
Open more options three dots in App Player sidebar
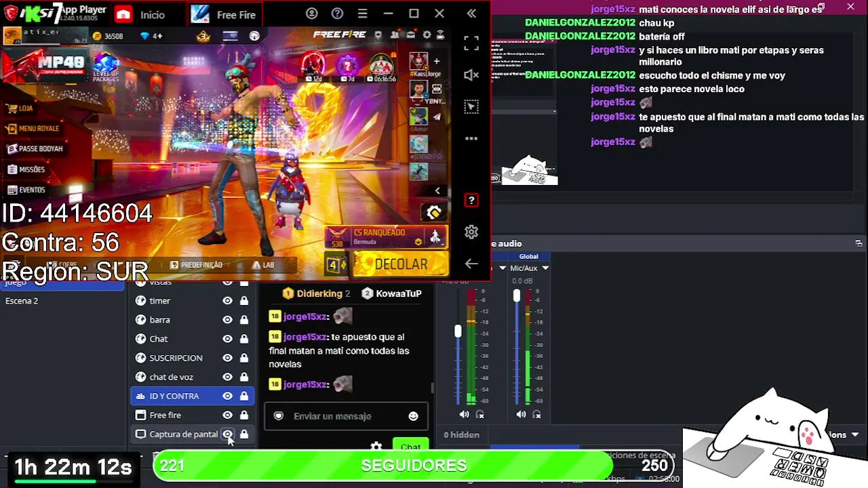(x=471, y=138)
